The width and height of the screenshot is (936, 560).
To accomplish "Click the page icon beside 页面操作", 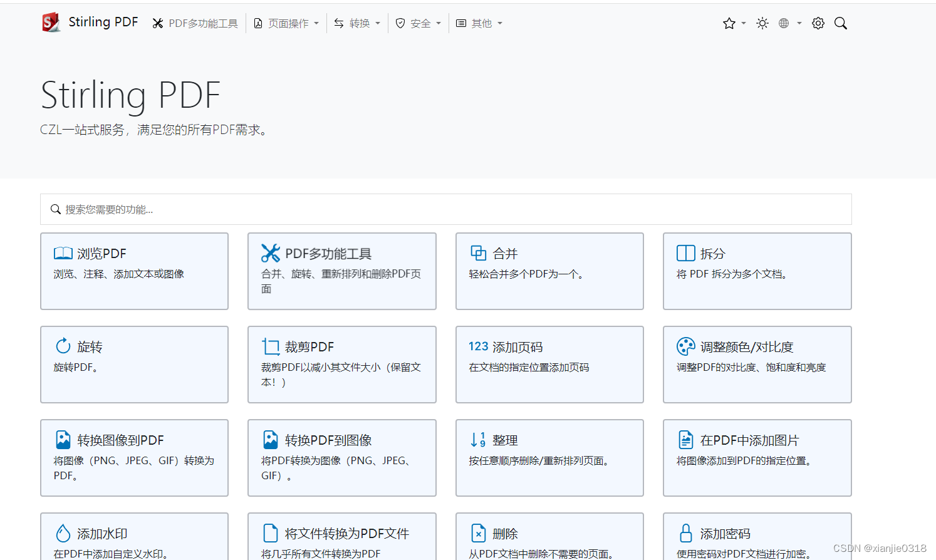I will 258,23.
